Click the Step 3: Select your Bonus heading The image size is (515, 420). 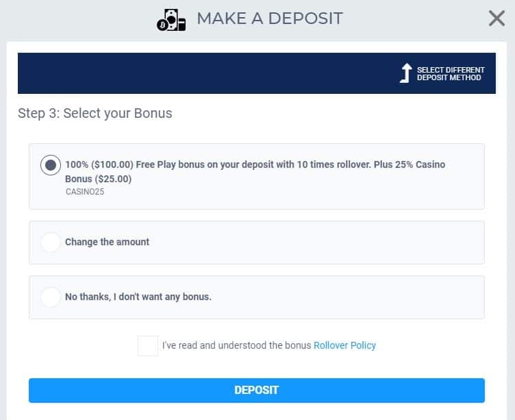(x=95, y=113)
